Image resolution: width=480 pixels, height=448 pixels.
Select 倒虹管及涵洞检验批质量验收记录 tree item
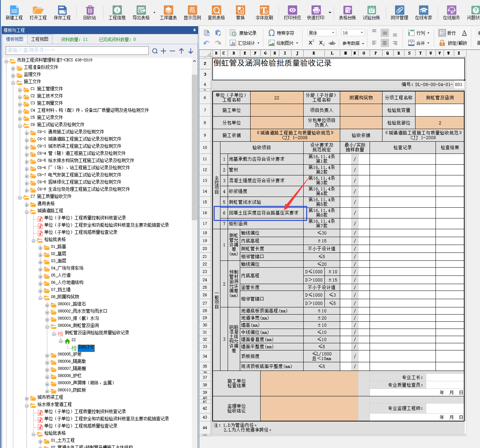[x=97, y=333]
